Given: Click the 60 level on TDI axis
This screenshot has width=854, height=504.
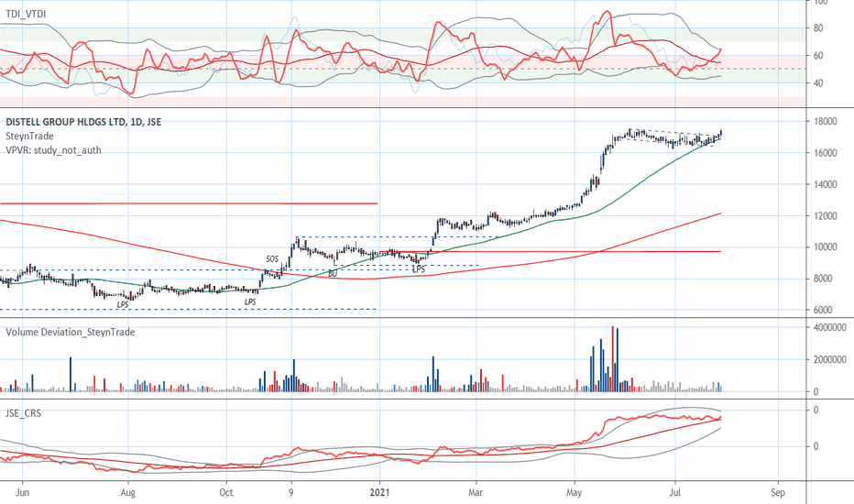Looking at the screenshot, I should (x=818, y=56).
